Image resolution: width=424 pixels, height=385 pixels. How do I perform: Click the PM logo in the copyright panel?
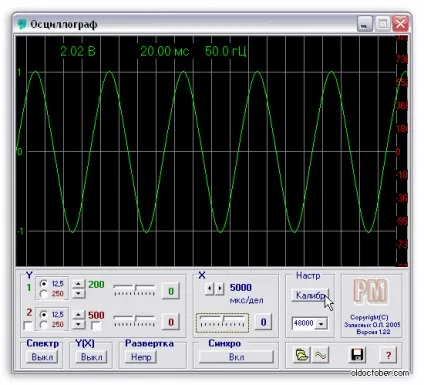point(371,291)
